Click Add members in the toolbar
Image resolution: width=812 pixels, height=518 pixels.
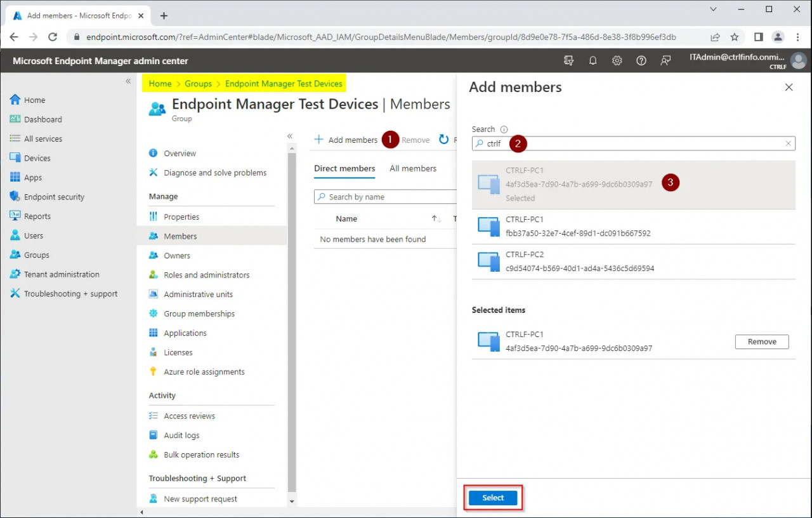pyautogui.click(x=346, y=140)
